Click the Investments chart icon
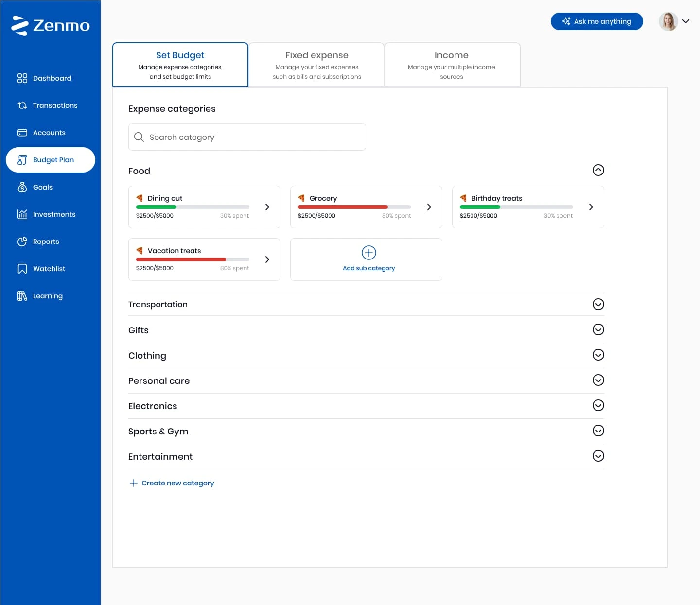 click(22, 214)
